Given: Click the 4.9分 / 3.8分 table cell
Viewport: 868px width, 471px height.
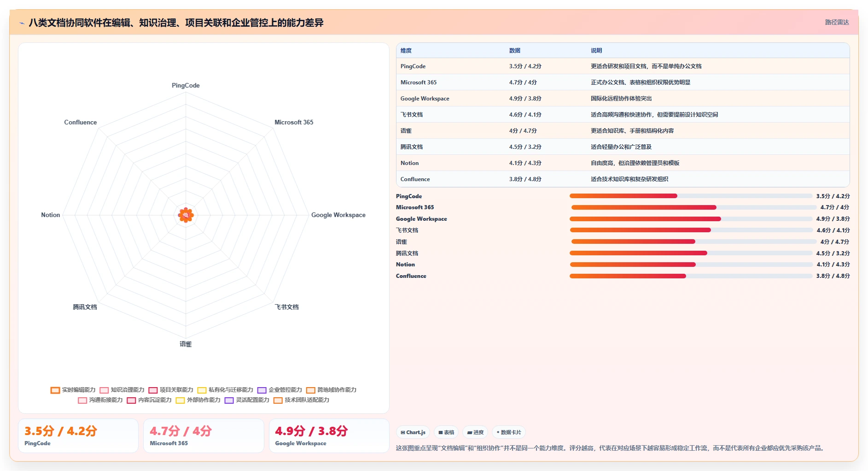Looking at the screenshot, I should pos(525,99).
